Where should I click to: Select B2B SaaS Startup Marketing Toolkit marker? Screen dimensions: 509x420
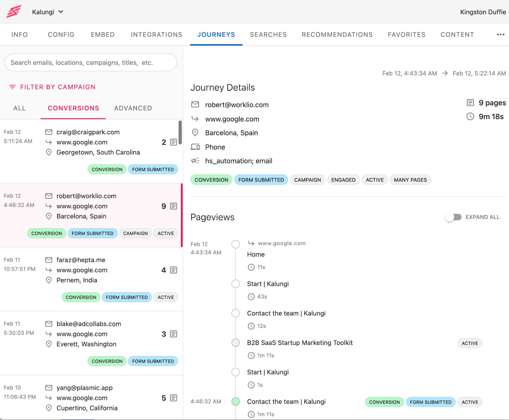[236, 342]
